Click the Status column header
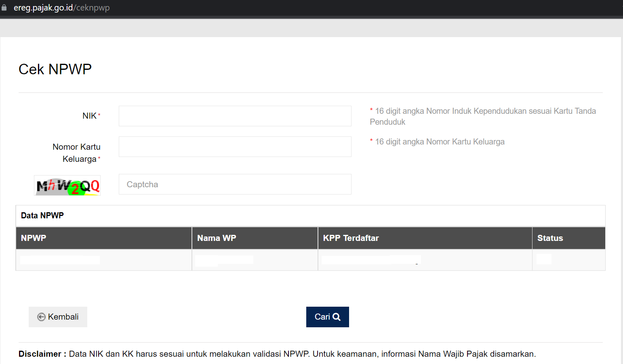The width and height of the screenshot is (623, 364). (x=550, y=238)
